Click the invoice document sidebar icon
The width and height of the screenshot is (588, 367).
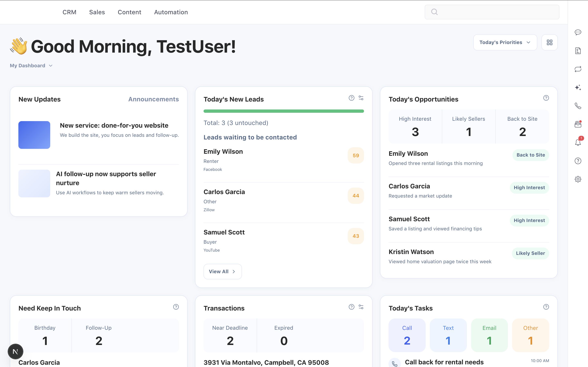(x=578, y=51)
